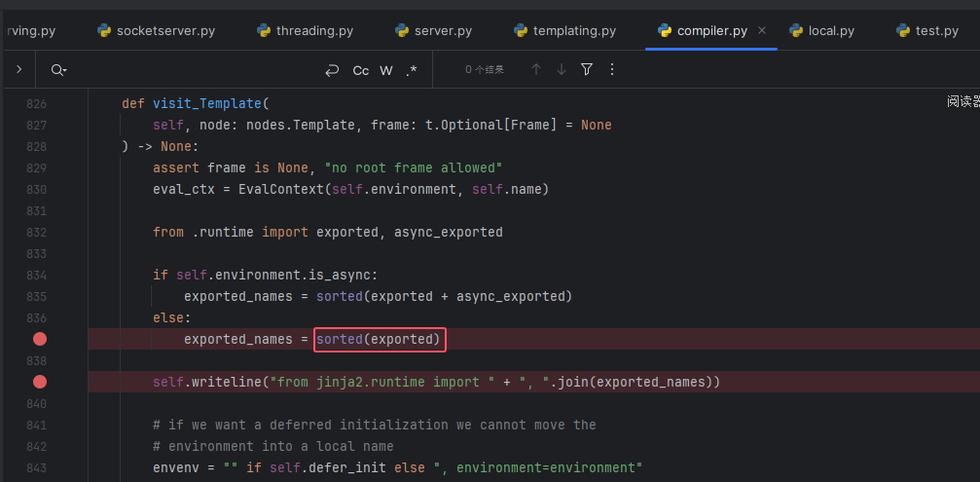Remove breakpoint on sorted(exported) line
The height and width of the screenshot is (482, 980).
pyautogui.click(x=40, y=339)
